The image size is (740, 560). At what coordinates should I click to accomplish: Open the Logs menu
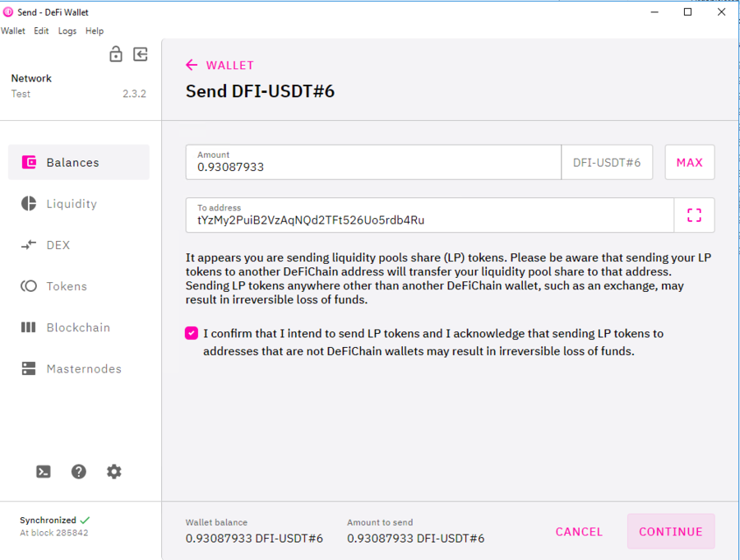tap(67, 30)
